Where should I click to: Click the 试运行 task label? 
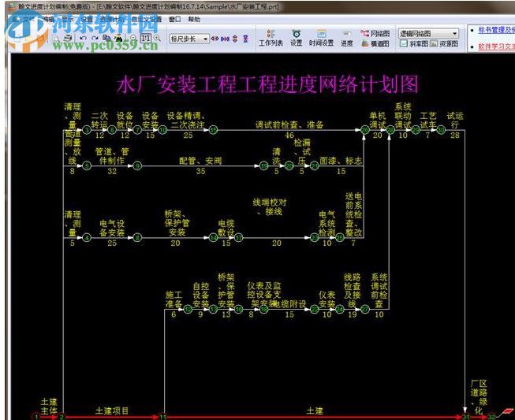click(455, 120)
